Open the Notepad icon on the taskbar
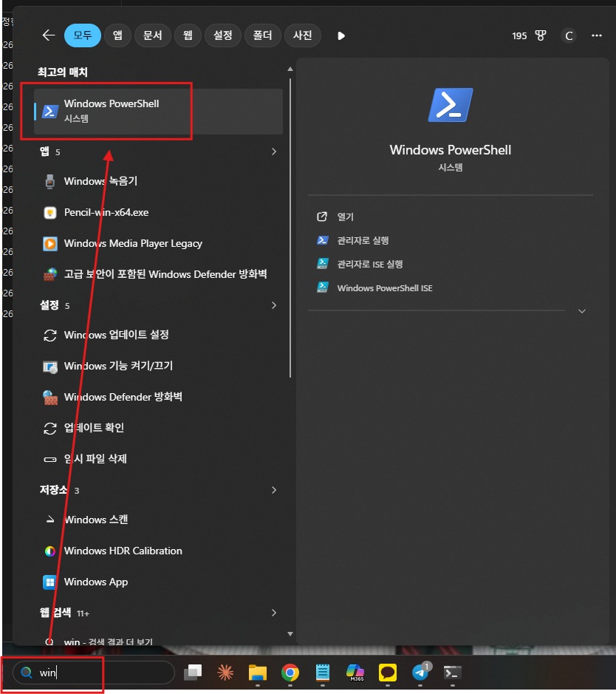 tap(322, 673)
